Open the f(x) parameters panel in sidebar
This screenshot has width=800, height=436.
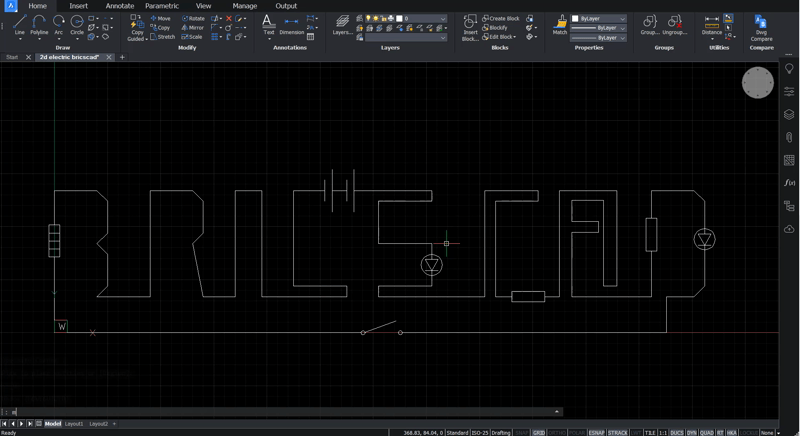tap(789, 183)
